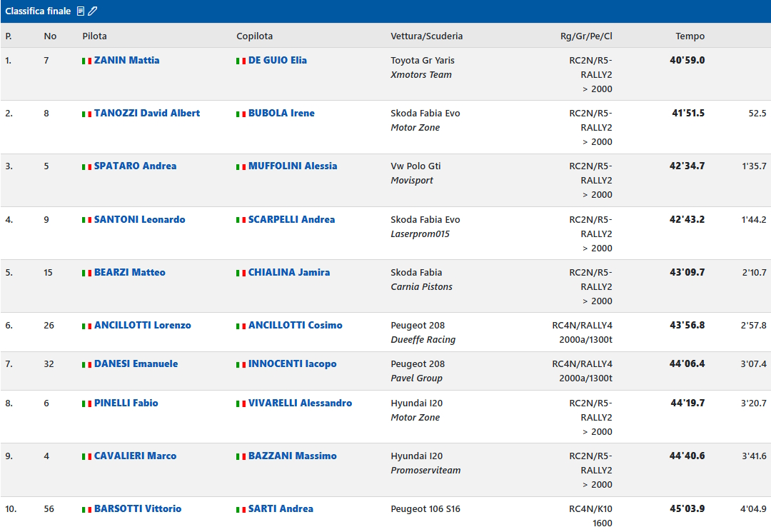The image size is (771, 532).
Task: Click the document icon beside Classifica finale
Action: [x=81, y=11]
